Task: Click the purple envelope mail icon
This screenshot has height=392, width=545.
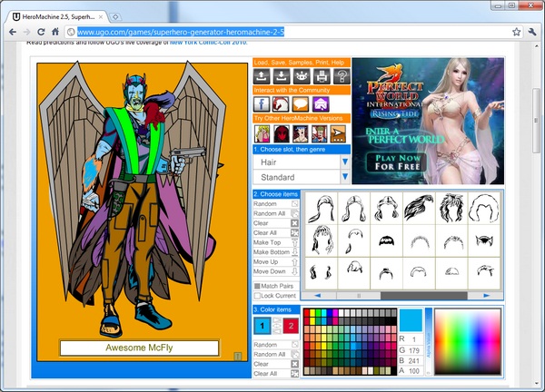Action: click(x=321, y=104)
